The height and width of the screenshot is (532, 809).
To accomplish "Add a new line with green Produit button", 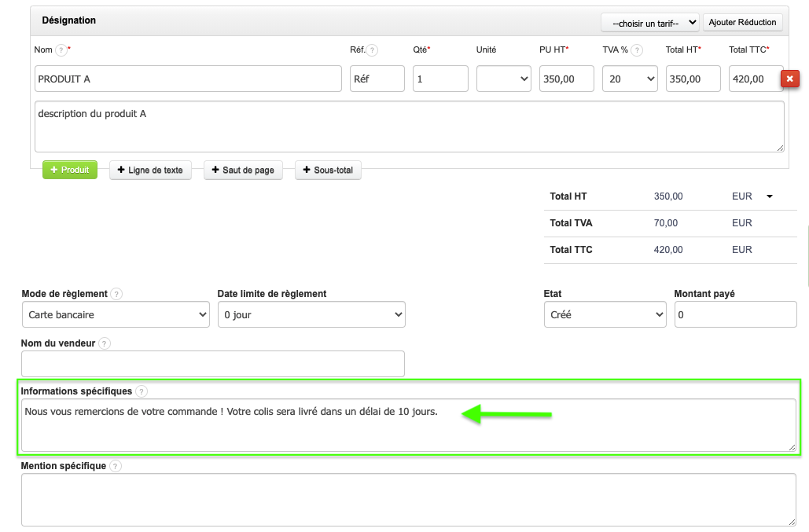I will (x=70, y=170).
